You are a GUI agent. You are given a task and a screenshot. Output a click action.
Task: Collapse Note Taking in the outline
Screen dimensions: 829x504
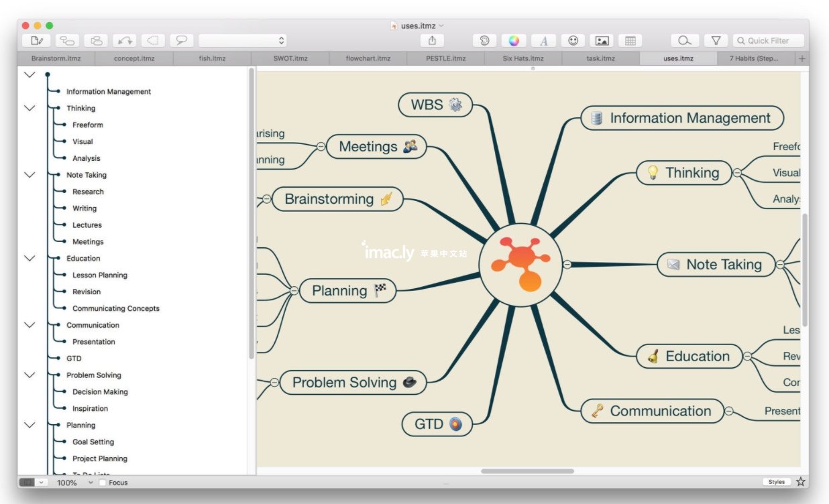click(x=30, y=175)
